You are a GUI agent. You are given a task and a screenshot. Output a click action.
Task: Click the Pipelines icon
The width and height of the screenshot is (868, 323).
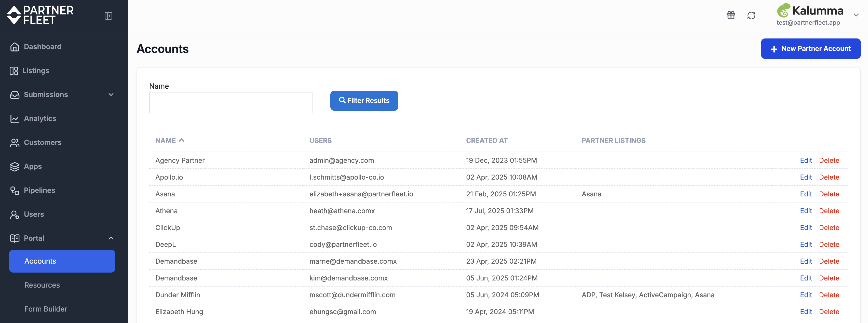point(15,191)
